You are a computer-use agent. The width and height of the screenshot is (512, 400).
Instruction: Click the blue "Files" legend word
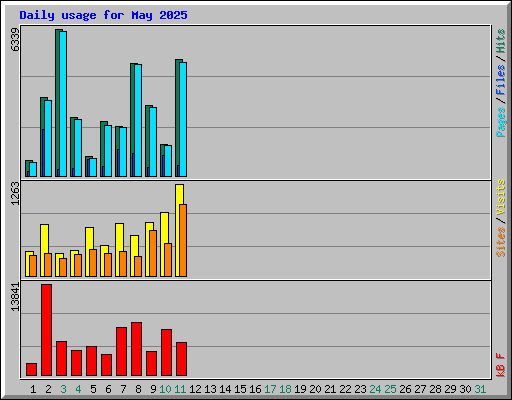(501, 80)
